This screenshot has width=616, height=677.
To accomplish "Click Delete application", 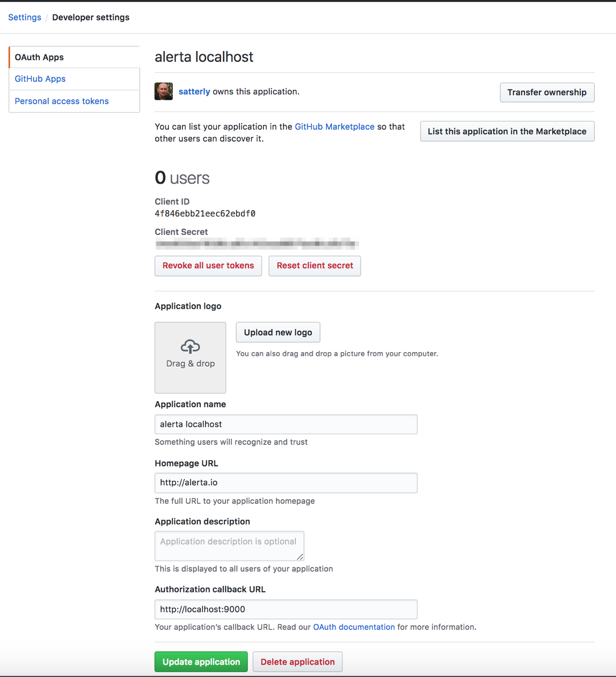I will pos(297,662).
